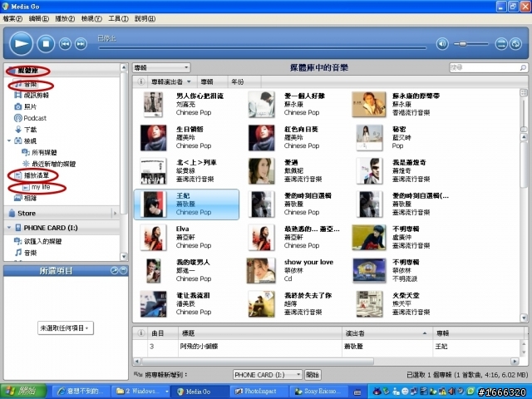Sort tracks by 標題 title column

260,333
